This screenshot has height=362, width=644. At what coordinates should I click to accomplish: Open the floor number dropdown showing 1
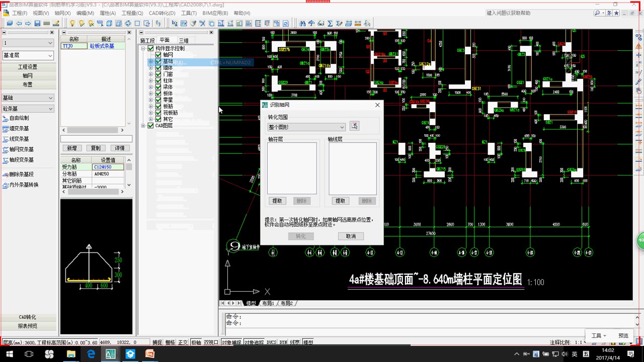coord(28,43)
